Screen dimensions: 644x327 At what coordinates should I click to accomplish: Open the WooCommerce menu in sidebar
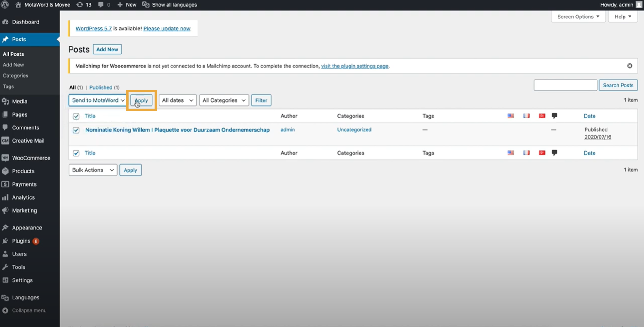click(31, 158)
